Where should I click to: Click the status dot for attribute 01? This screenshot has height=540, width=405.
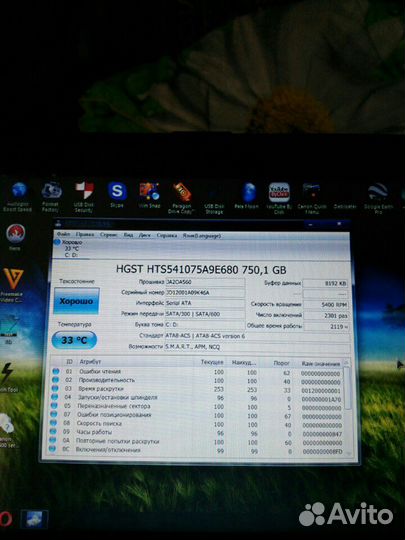pyautogui.click(x=55, y=371)
